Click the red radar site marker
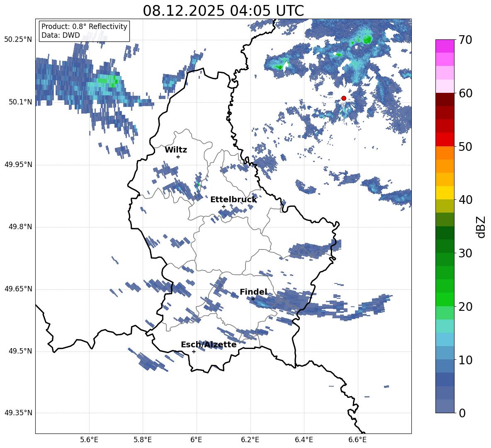Image resolution: width=491 pixels, height=448 pixels. coord(343,98)
